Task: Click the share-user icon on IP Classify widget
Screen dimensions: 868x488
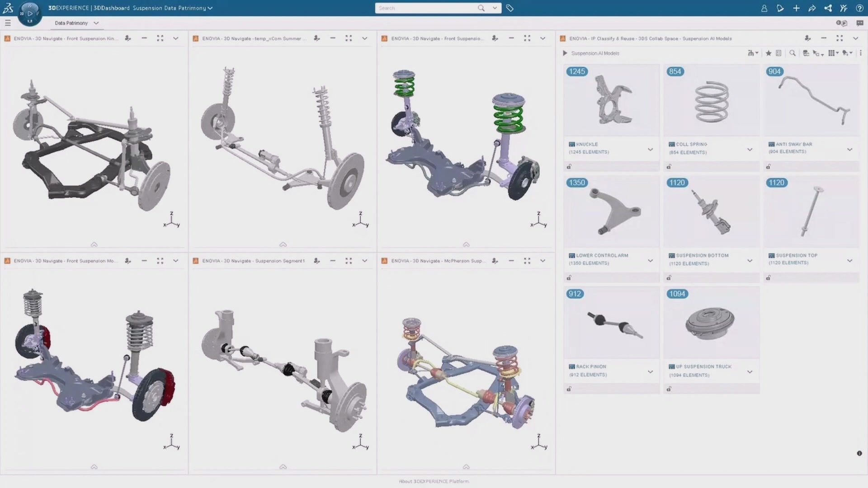Action: 807,38
